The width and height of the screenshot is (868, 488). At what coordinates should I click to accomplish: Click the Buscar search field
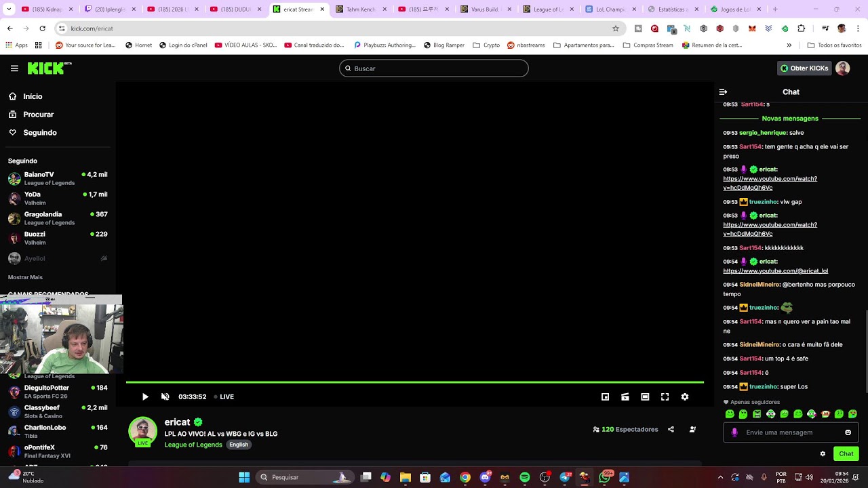click(x=434, y=68)
